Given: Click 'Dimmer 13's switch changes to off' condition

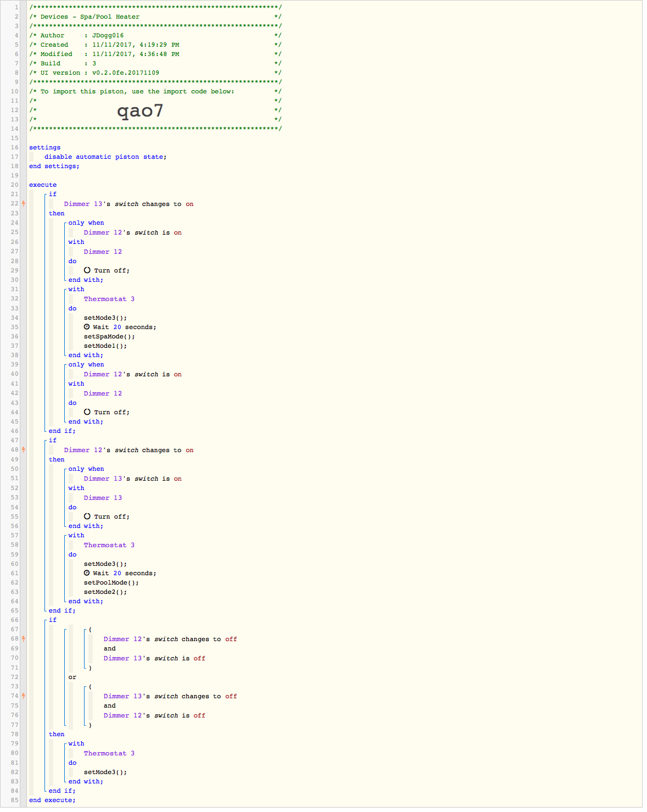Looking at the screenshot, I should coord(170,696).
